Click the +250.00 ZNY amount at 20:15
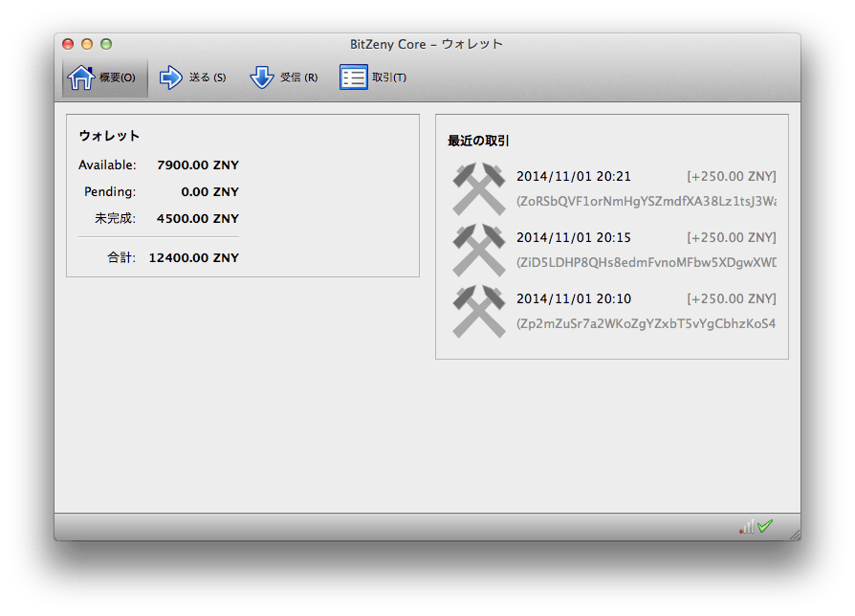The height and width of the screenshot is (616, 855). pos(732,237)
